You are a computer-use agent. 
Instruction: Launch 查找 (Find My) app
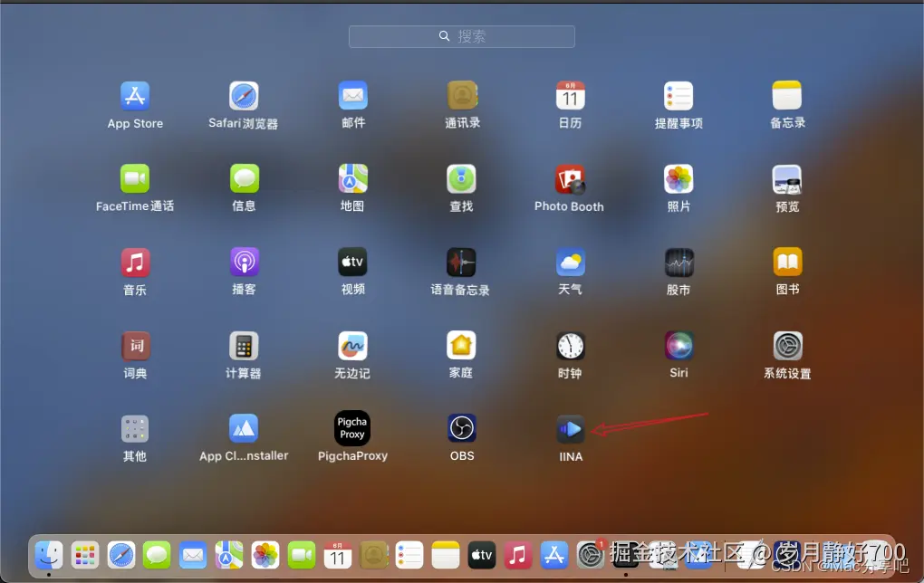point(461,179)
